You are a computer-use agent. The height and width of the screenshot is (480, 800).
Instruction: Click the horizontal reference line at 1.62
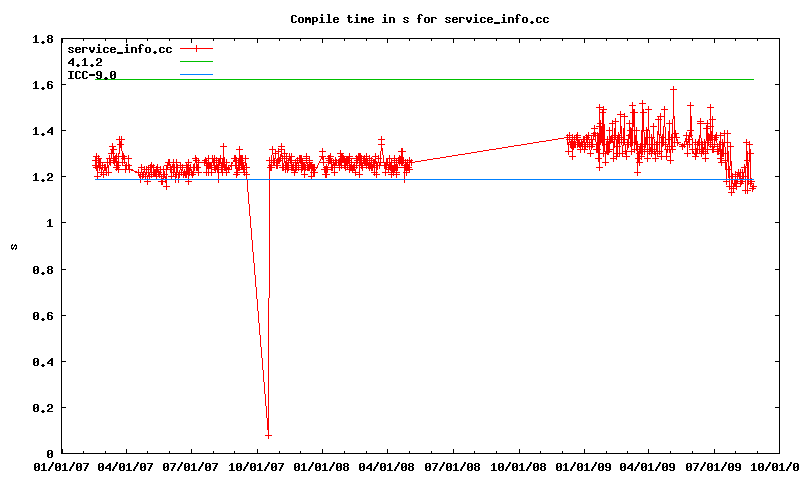[450, 79]
